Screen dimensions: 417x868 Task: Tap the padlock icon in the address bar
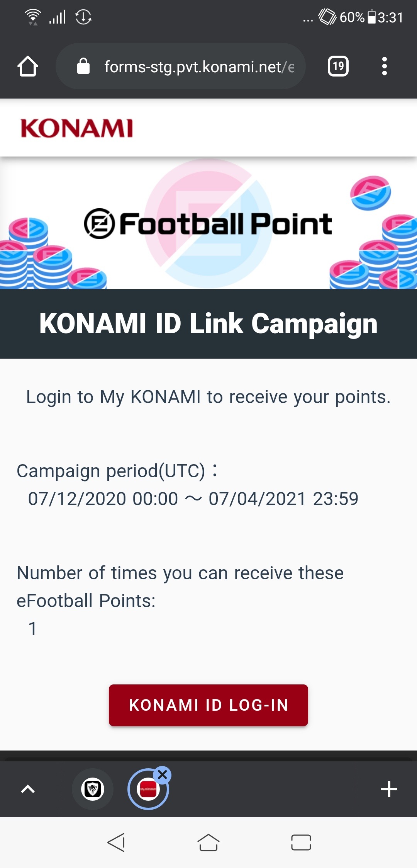[x=83, y=66]
